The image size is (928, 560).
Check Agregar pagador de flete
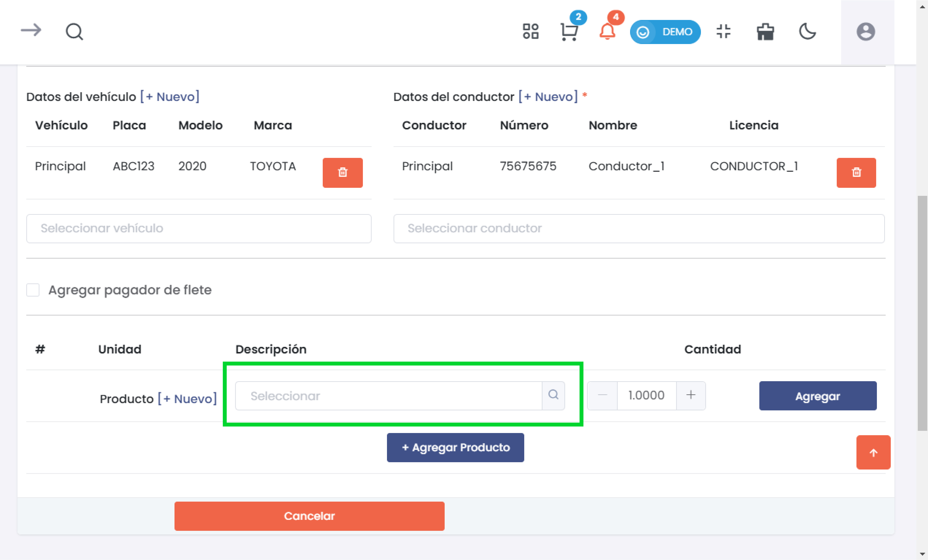pyautogui.click(x=33, y=290)
